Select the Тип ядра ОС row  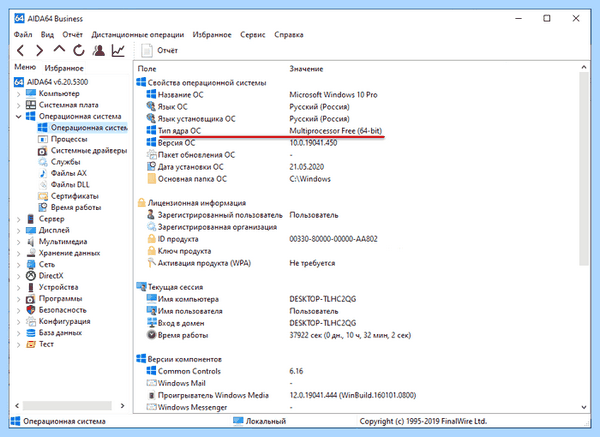264,131
